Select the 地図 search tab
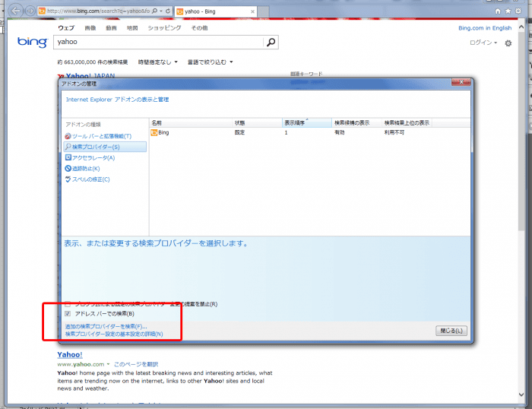The image size is (532, 409). click(x=132, y=28)
